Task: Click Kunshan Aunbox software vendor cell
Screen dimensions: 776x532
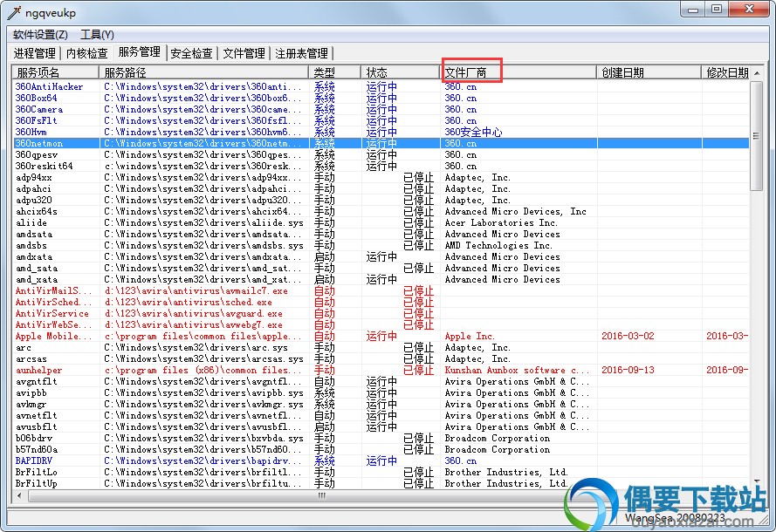Action: point(517,371)
